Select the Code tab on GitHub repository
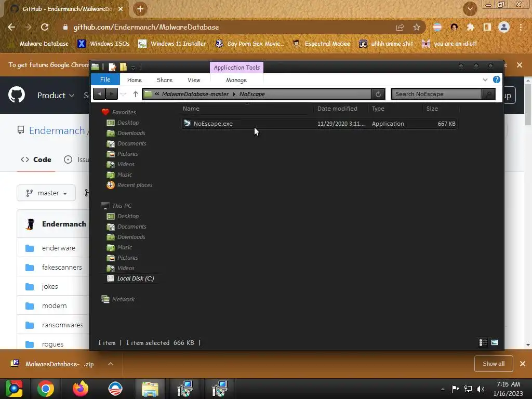The width and height of the screenshot is (532, 399). click(36, 159)
